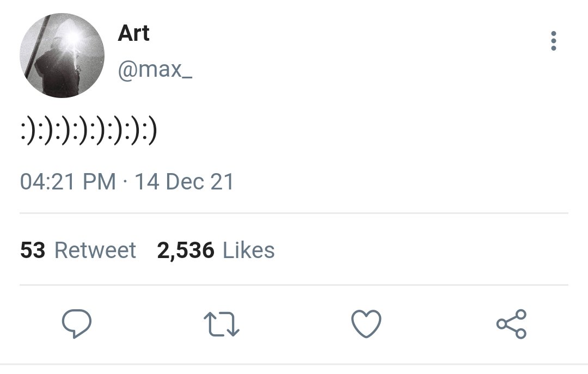Reply to the tweet via speech bubble icon
This screenshot has height=374, width=588.
(x=77, y=324)
